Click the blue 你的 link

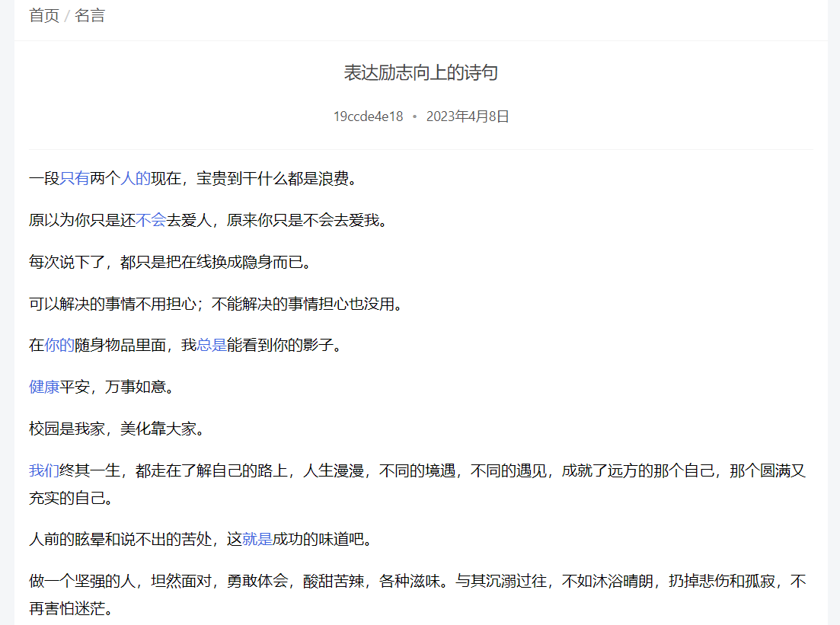[x=59, y=345]
